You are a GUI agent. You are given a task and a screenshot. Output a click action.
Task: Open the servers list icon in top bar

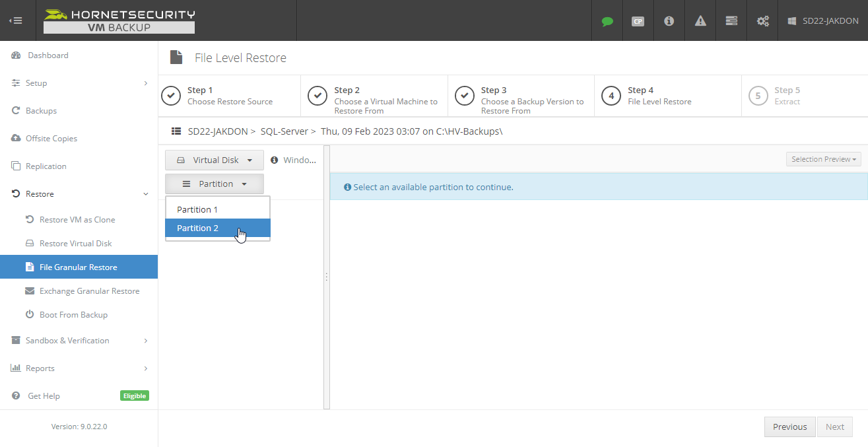pyautogui.click(x=731, y=20)
